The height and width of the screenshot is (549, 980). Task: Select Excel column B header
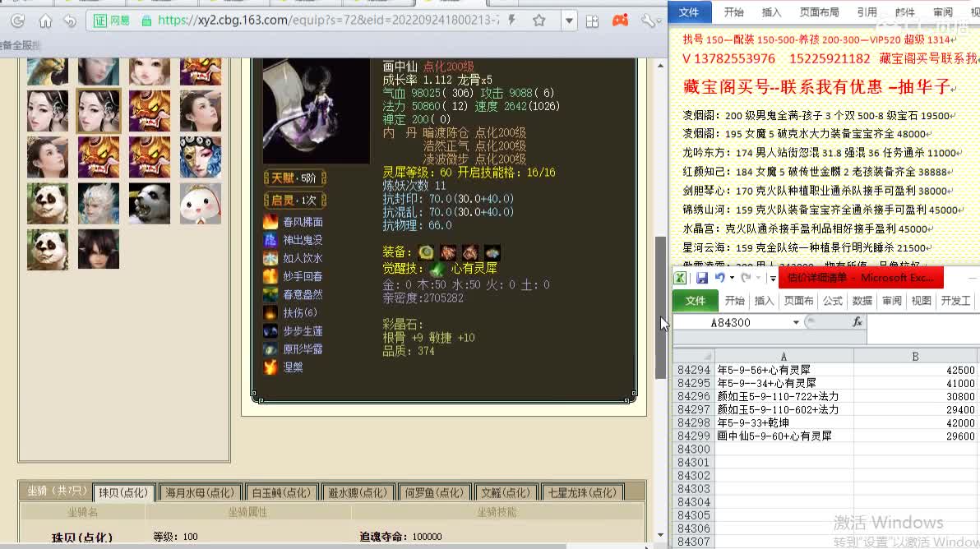tap(916, 356)
